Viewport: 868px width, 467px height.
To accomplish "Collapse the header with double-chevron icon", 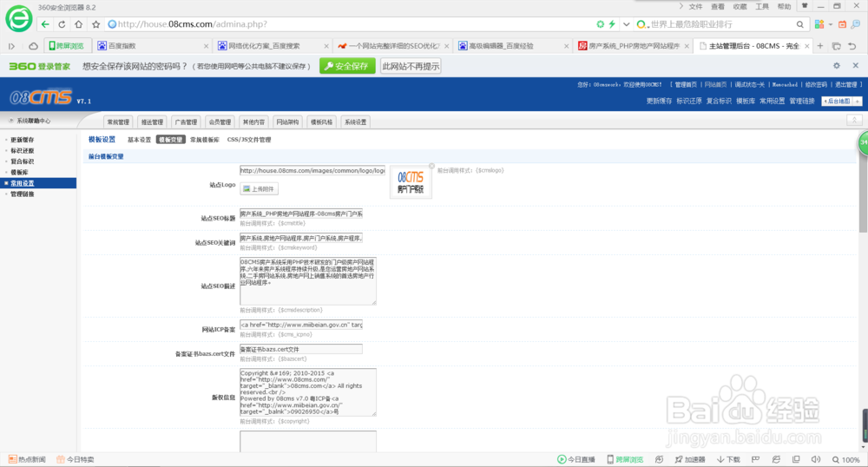I will 854,120.
